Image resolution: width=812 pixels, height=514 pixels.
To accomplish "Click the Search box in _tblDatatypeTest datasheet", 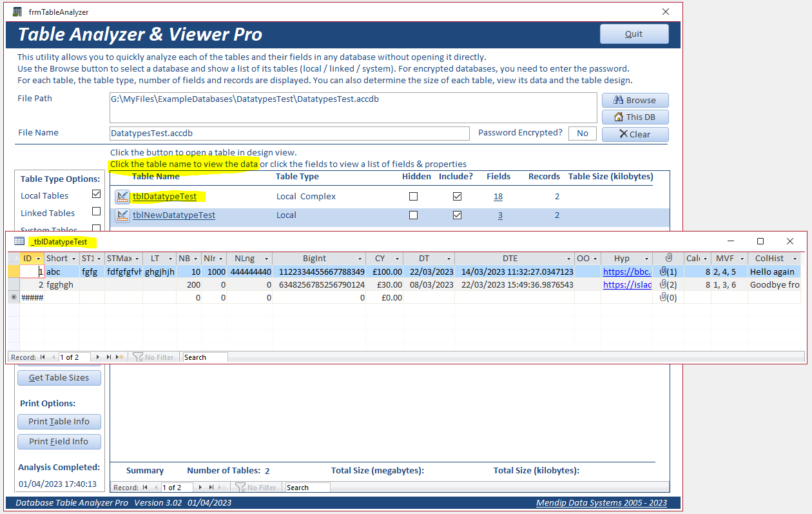I will click(x=205, y=357).
